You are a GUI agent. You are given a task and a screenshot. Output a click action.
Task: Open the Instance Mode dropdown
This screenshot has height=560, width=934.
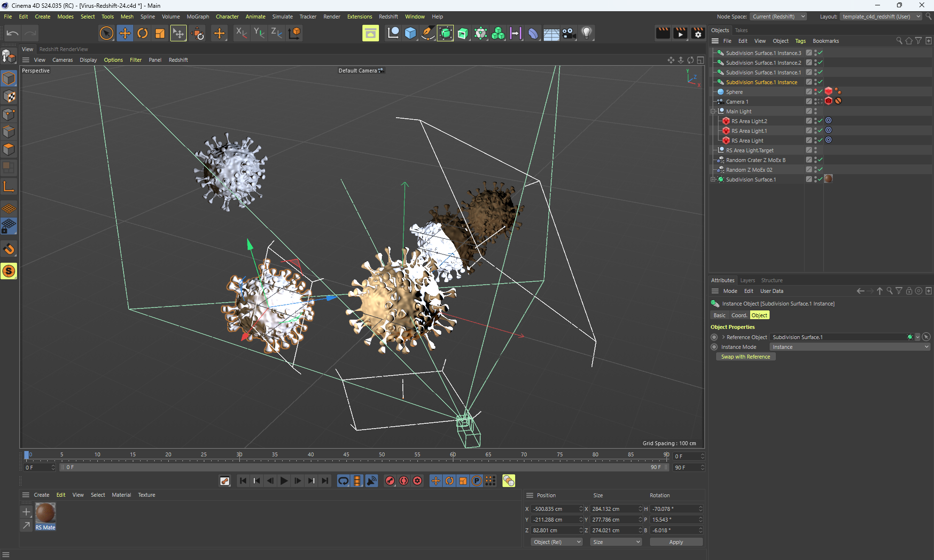pyautogui.click(x=849, y=347)
